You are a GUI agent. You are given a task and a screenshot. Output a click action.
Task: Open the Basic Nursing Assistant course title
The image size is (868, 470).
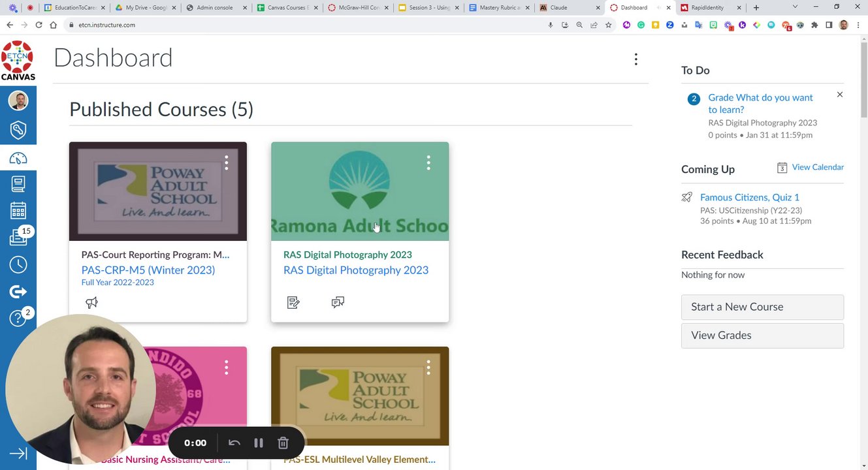click(165, 460)
